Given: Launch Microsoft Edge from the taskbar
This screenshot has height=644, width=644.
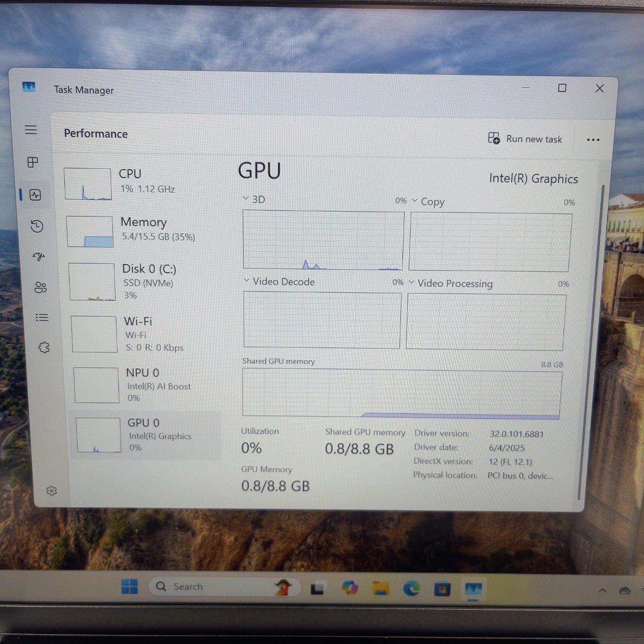Looking at the screenshot, I should [x=411, y=588].
